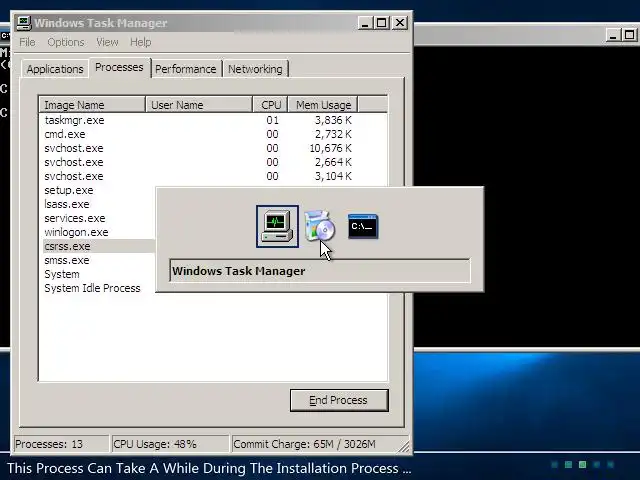The width and height of the screenshot is (640, 480).
Task: Switch to the Performance tab
Action: 186,69
